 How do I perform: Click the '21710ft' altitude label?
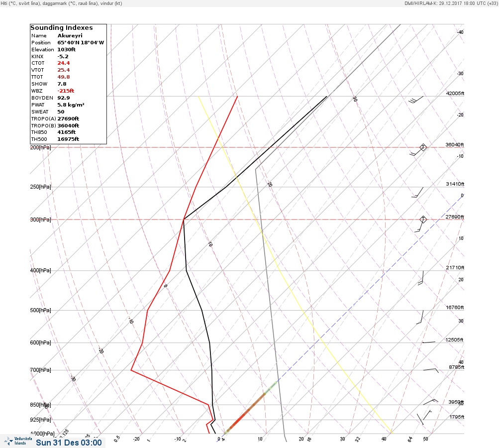coord(455,267)
